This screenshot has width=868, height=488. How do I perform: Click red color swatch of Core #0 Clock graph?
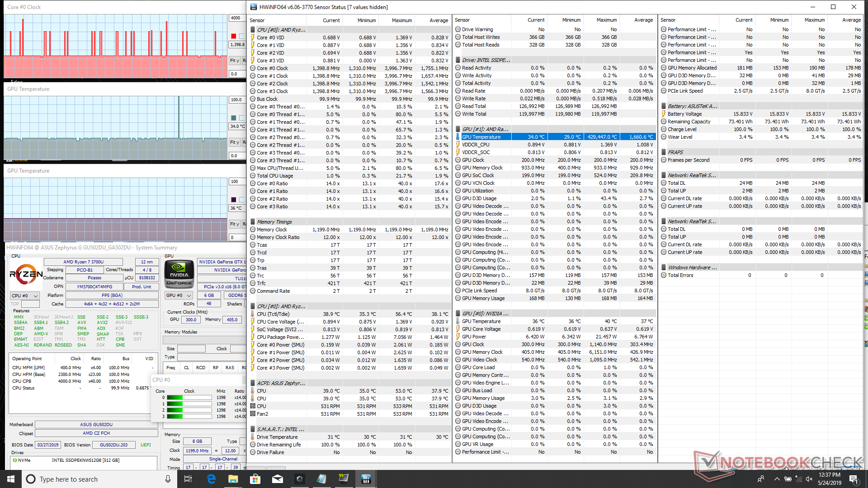click(x=233, y=36)
